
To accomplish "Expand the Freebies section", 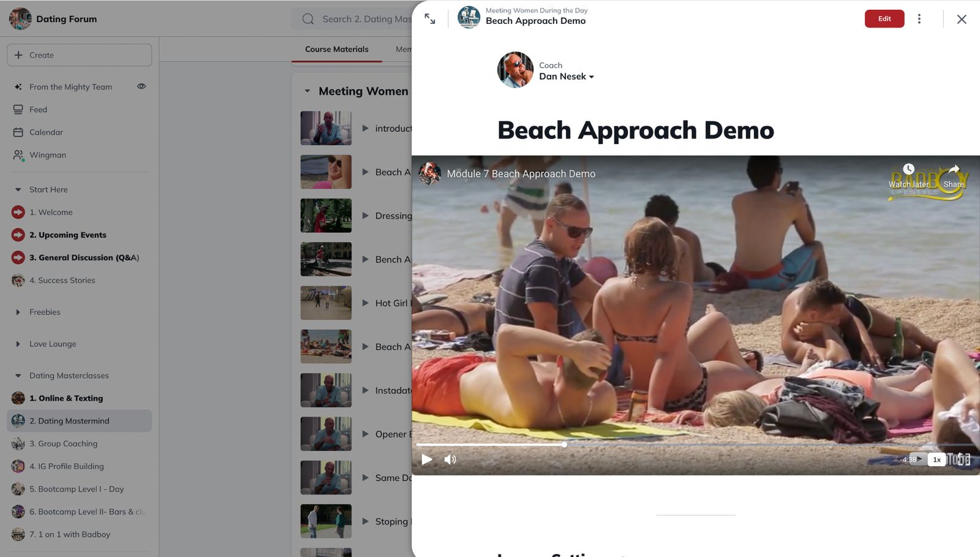I will point(18,313).
